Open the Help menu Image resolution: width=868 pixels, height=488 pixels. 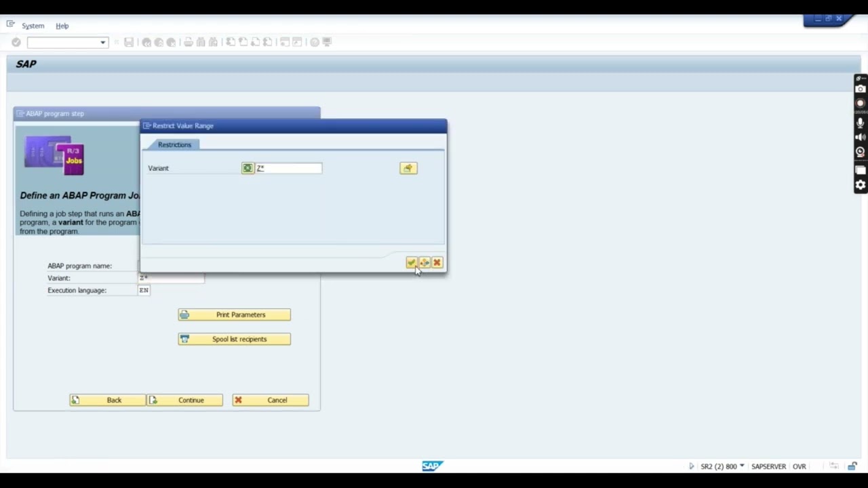click(62, 26)
